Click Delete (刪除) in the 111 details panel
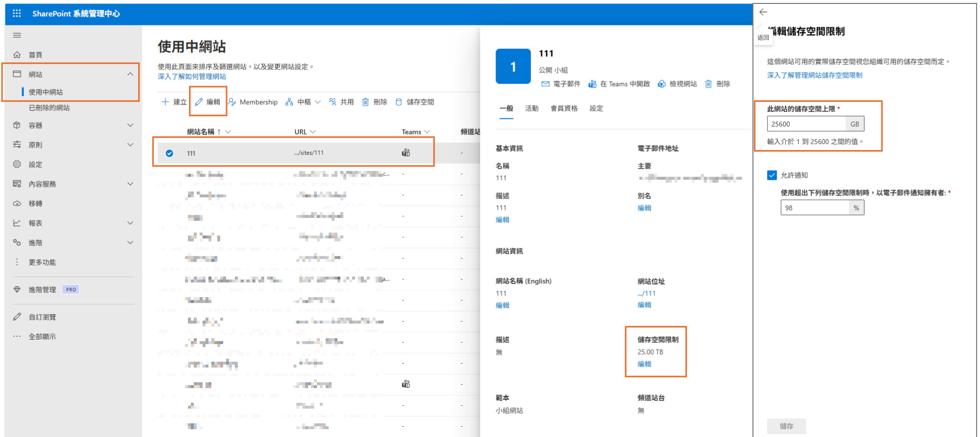The width and height of the screenshot is (980, 437). click(718, 84)
